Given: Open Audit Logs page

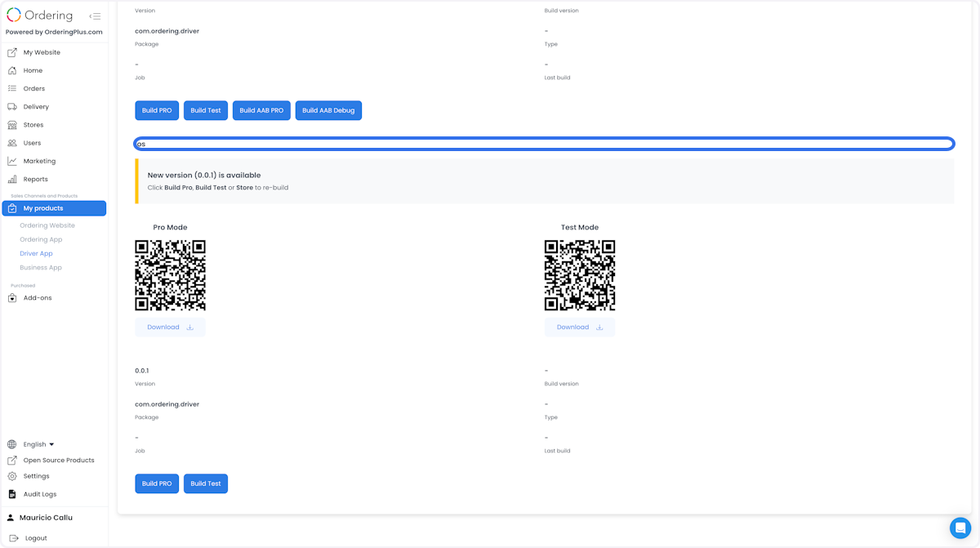Looking at the screenshot, I should [x=40, y=494].
